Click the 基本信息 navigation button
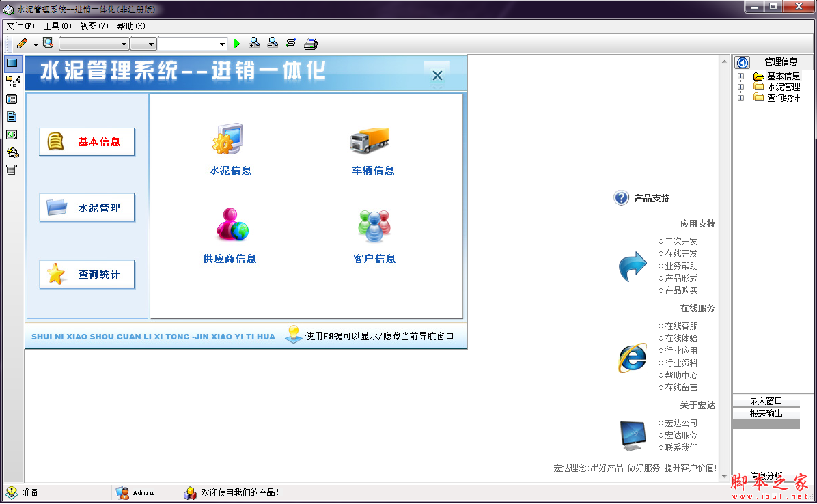817x504 pixels. 87,142
